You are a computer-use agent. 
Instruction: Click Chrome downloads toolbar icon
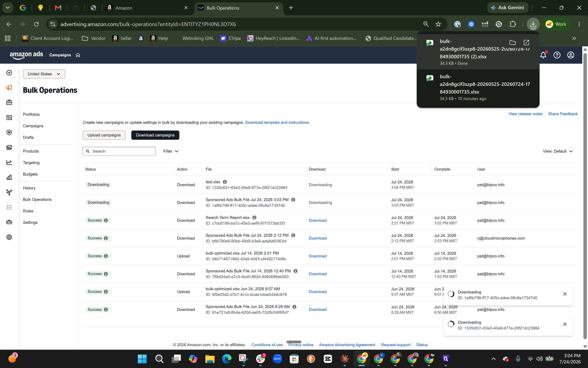533,24
